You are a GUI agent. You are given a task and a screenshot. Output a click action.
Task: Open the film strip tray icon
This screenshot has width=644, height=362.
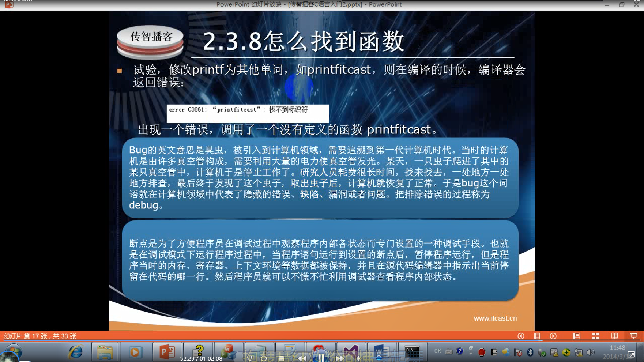point(494,352)
